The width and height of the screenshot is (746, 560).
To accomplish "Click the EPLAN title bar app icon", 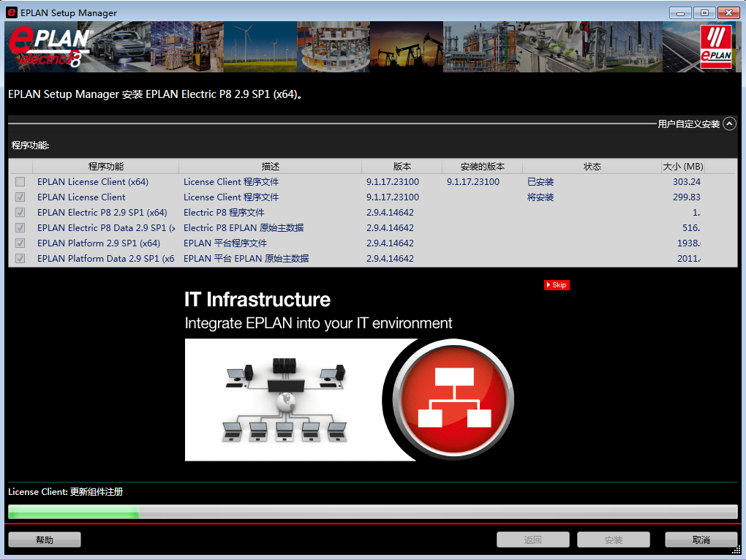I will (x=12, y=12).
